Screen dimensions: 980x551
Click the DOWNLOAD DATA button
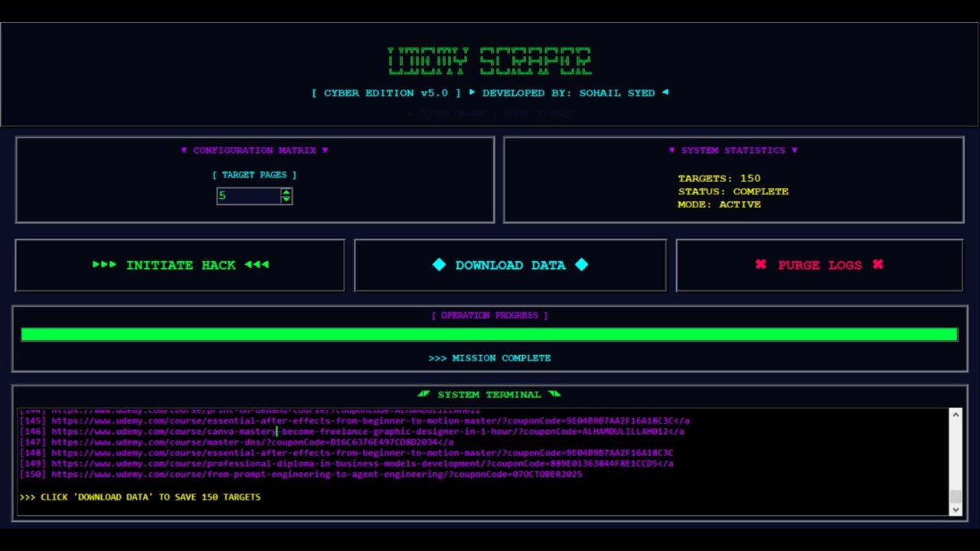tap(510, 265)
